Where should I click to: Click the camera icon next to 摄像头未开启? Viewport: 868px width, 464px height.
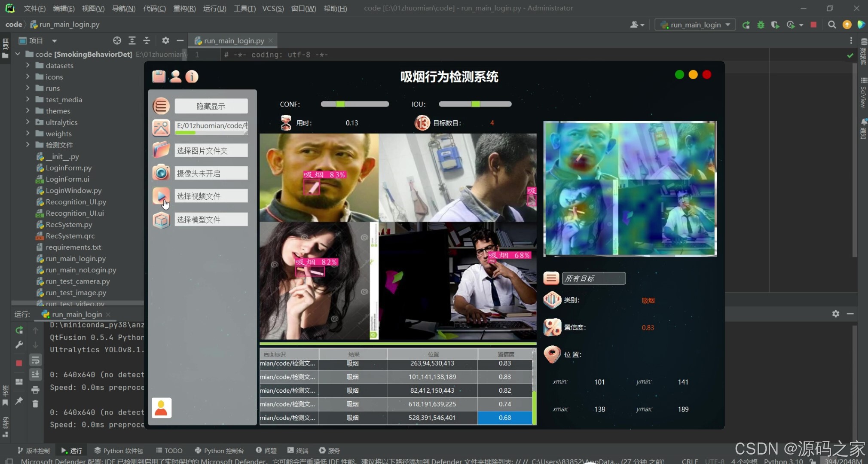click(161, 173)
